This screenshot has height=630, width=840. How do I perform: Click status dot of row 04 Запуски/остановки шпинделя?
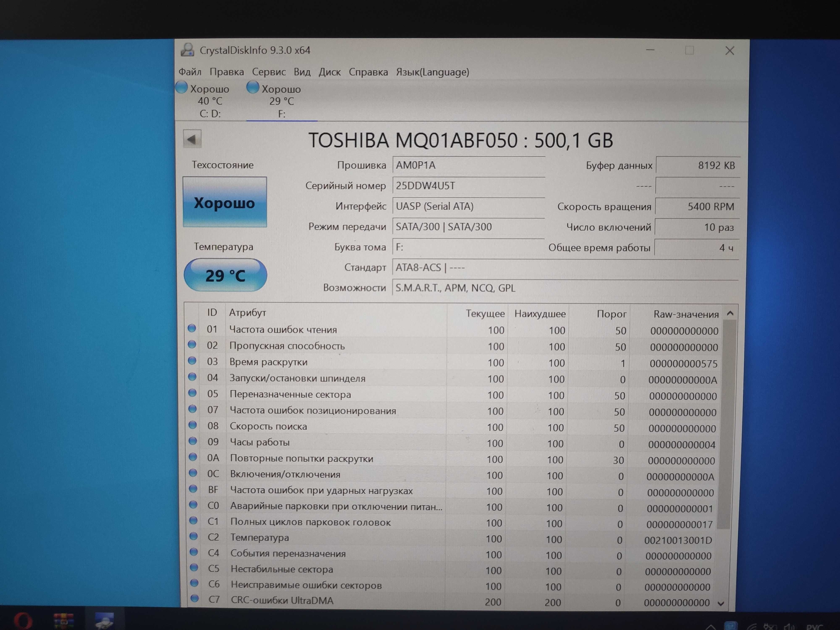point(193,377)
